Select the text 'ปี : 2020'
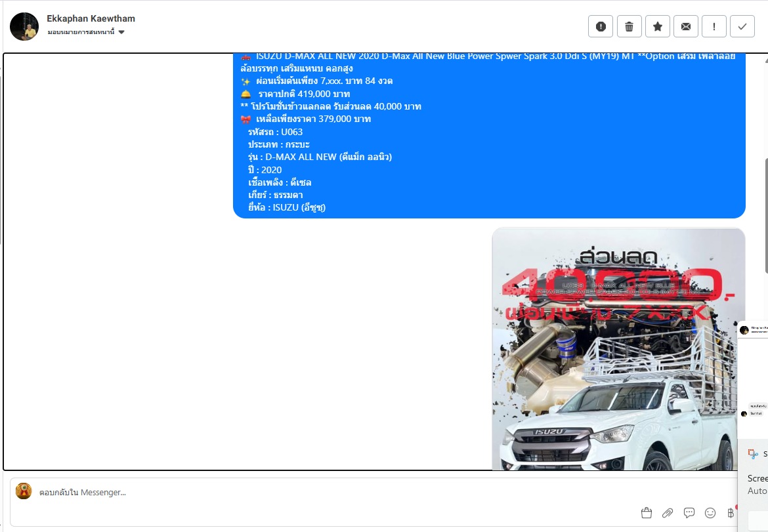 (265, 170)
